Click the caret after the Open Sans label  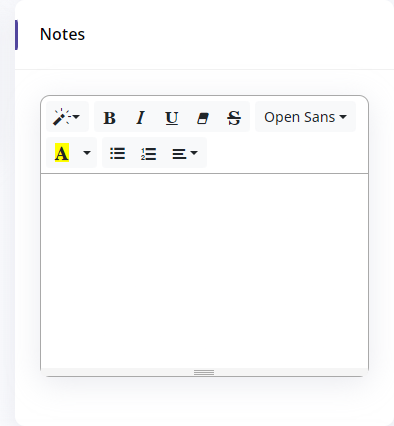tap(343, 117)
